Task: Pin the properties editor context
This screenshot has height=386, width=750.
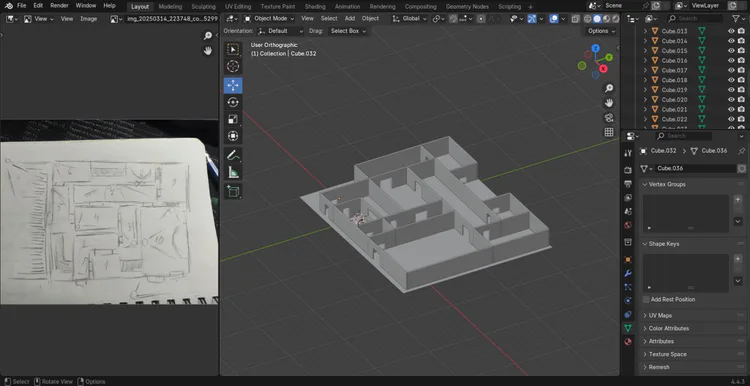Action: point(741,151)
